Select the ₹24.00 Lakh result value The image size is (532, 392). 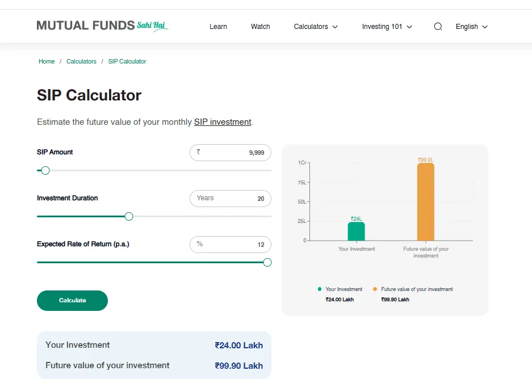(238, 345)
